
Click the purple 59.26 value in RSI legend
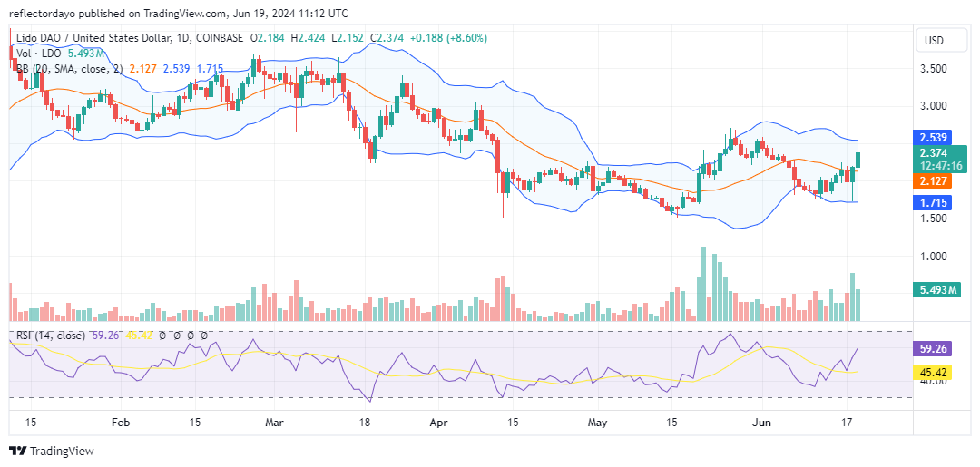pos(104,336)
